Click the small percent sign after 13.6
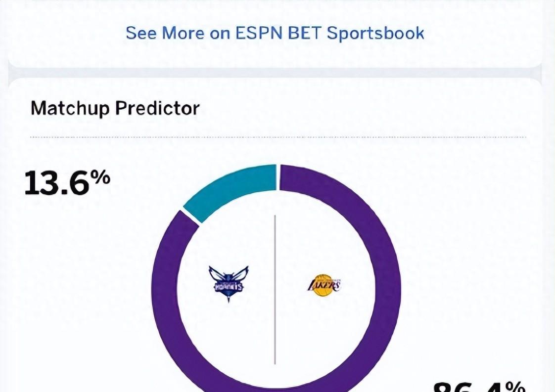This screenshot has width=555, height=392. tap(100, 177)
